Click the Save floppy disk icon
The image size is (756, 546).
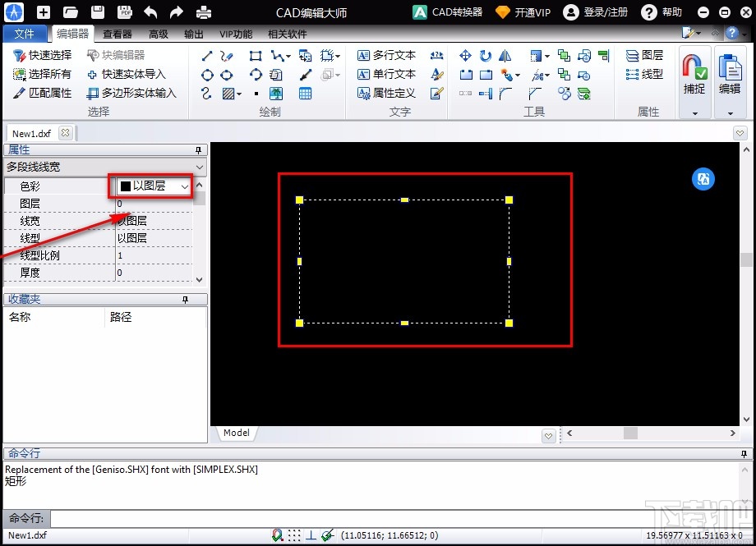pos(98,12)
